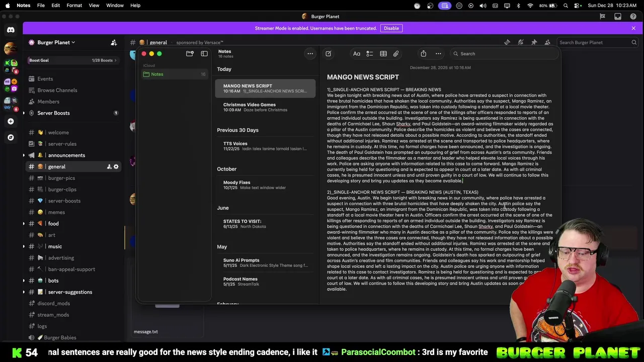The image size is (644, 362).
Task: Toggle notification settings bell in Discord header
Action: [x=521, y=43]
